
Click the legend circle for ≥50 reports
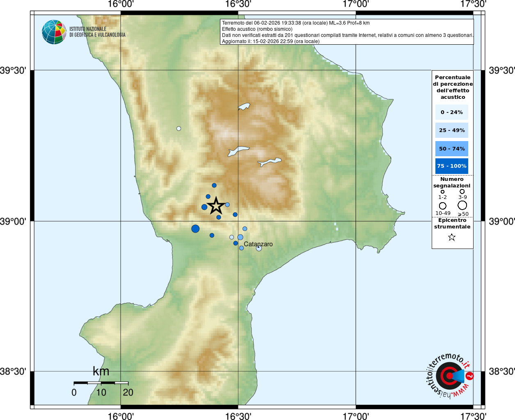(462, 205)
